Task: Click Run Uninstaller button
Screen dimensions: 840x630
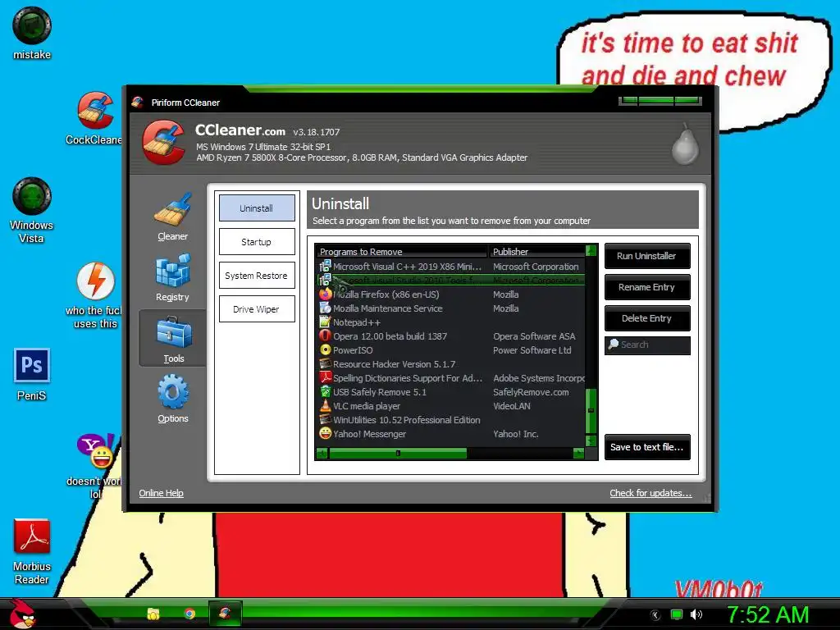Action: pyautogui.click(x=647, y=256)
